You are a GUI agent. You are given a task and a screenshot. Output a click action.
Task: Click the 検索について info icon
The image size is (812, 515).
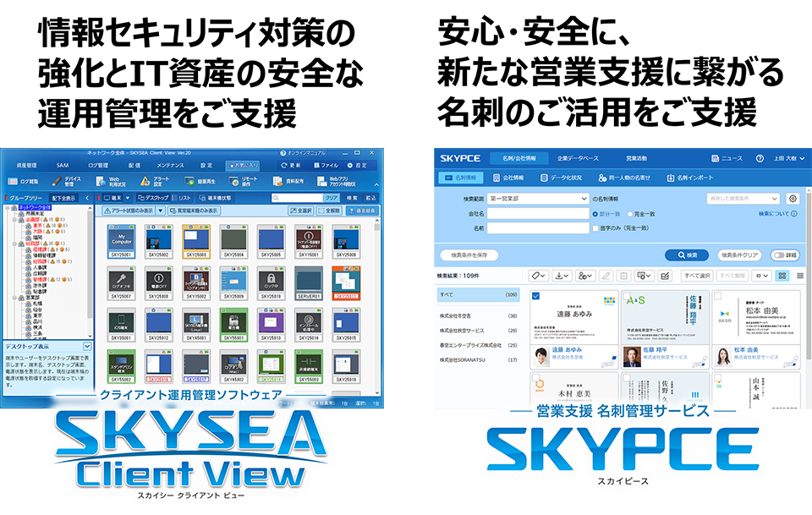[794, 214]
